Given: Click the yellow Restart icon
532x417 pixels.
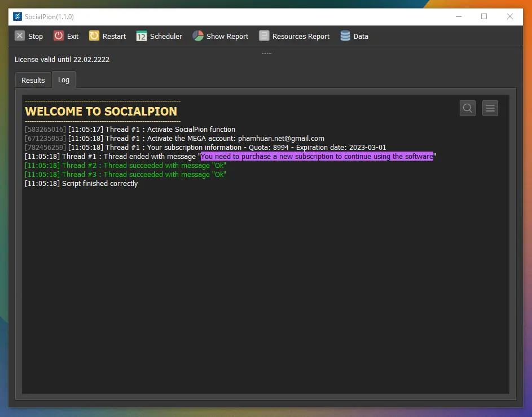Looking at the screenshot, I should 94,36.
